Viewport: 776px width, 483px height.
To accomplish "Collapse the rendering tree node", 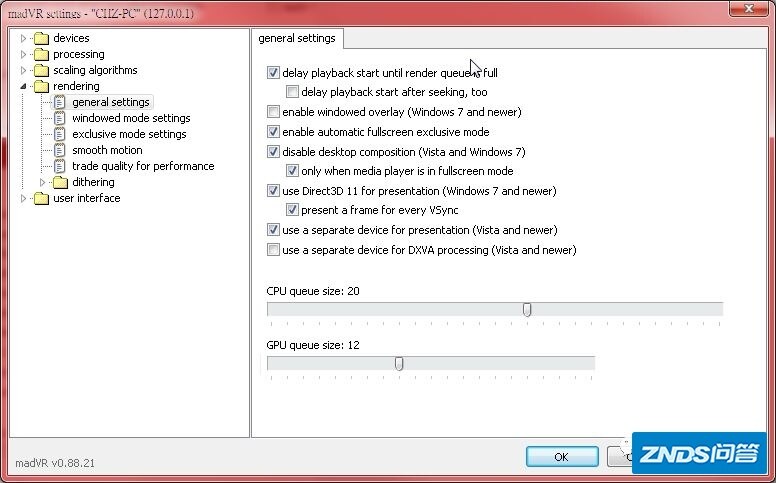I will 23,86.
